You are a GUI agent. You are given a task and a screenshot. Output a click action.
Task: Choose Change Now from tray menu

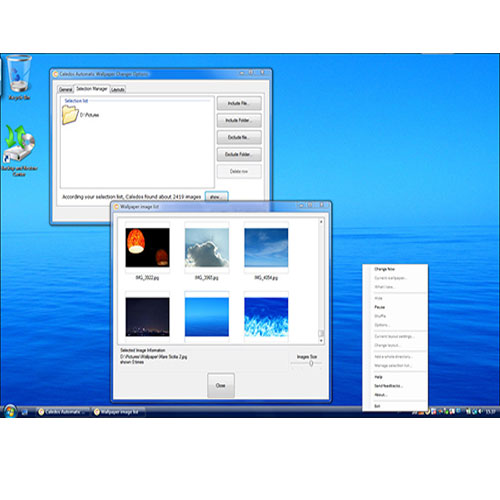(x=384, y=269)
